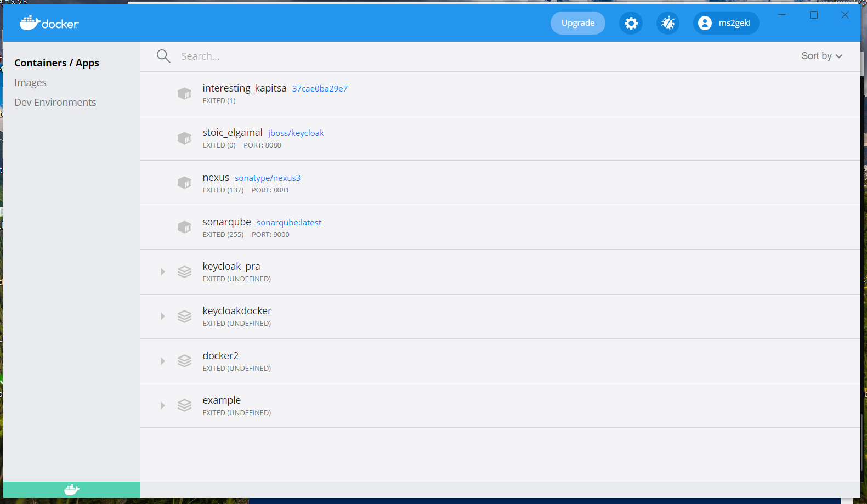Open the Containers / Apps section
This screenshot has height=504, width=867.
pos(56,63)
